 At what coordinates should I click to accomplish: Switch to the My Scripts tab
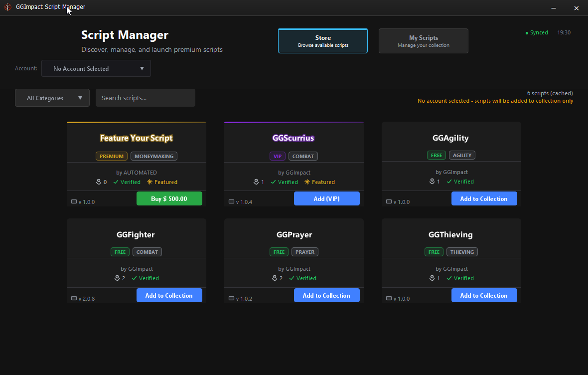[424, 41]
